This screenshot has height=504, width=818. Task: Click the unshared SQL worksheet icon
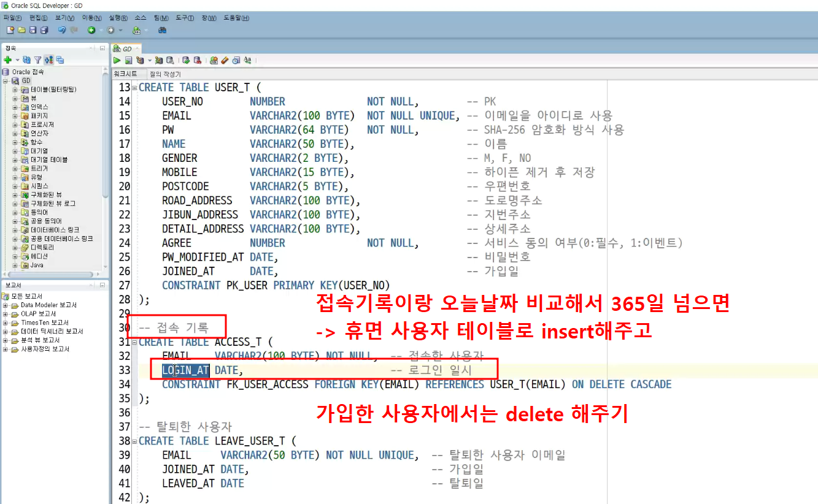coord(214,60)
